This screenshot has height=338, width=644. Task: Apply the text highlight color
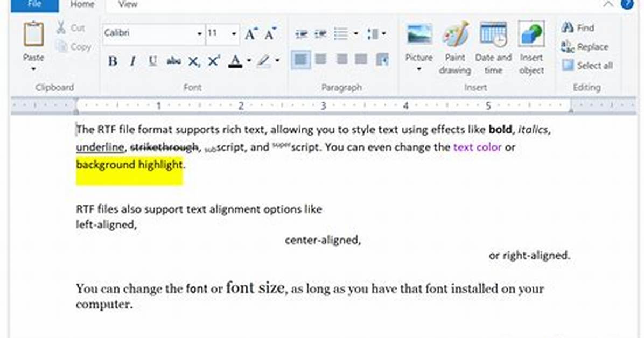pos(264,61)
